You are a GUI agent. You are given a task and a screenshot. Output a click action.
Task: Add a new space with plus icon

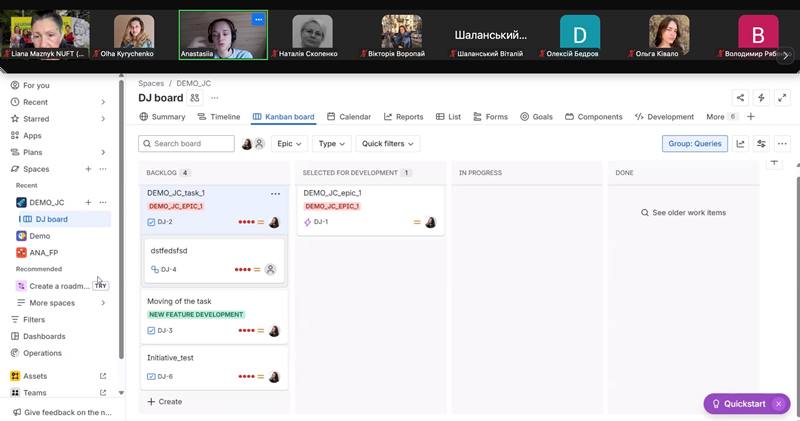(x=88, y=169)
